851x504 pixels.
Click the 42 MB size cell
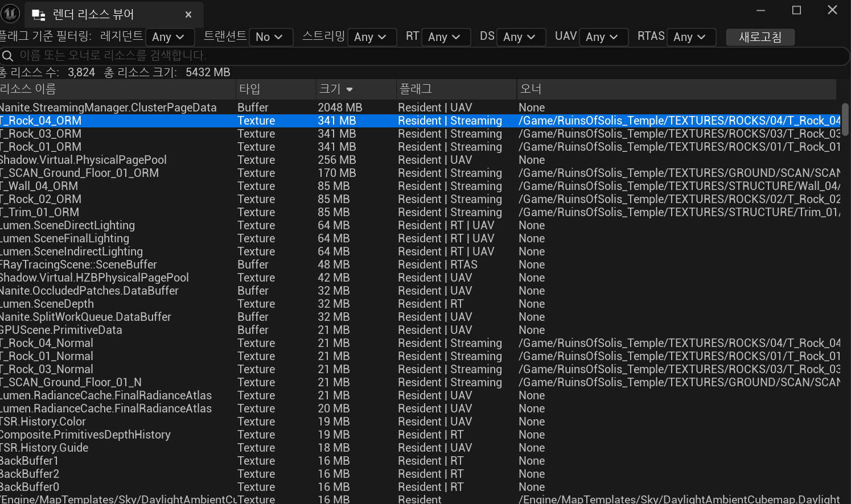click(334, 278)
